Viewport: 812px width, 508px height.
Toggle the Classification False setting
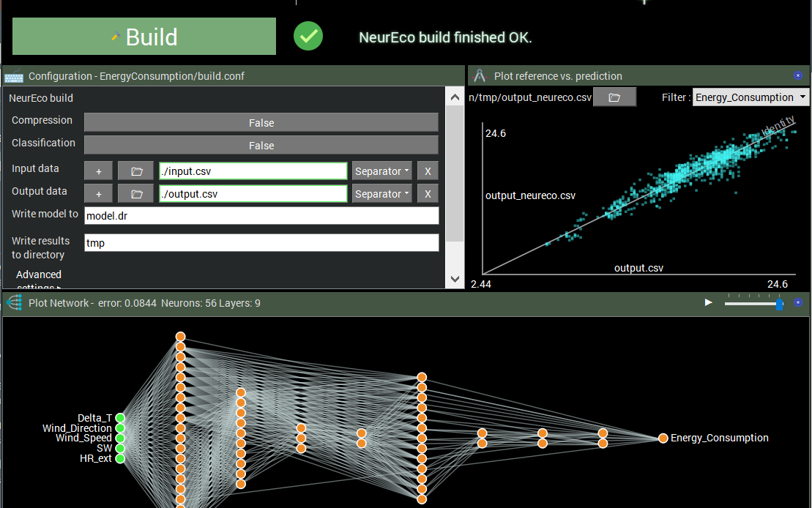(x=261, y=146)
